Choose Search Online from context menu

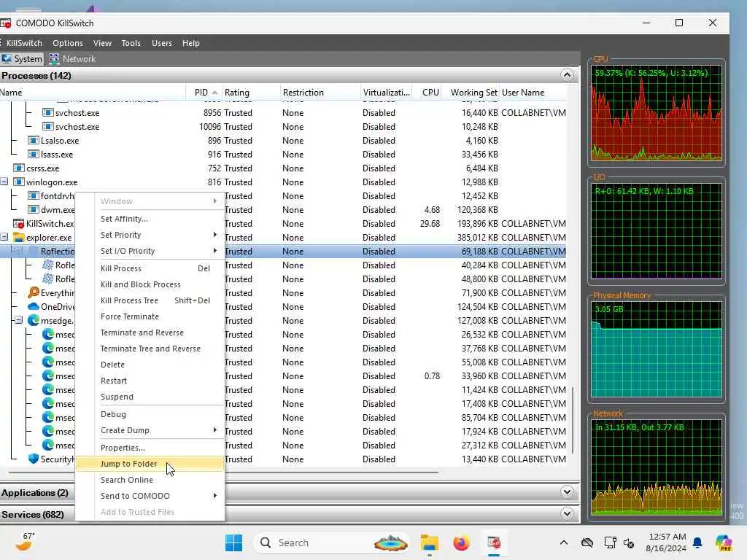pyautogui.click(x=150, y=480)
